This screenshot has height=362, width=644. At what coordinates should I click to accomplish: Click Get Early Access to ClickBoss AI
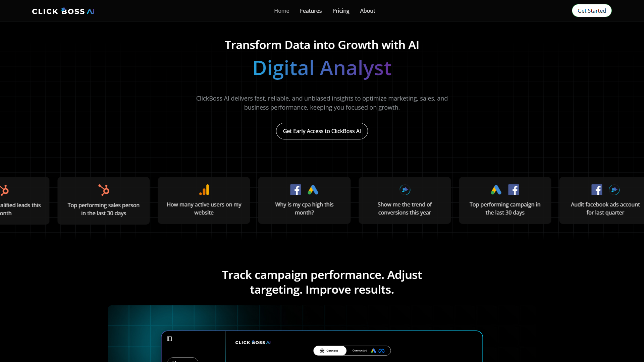(322, 131)
